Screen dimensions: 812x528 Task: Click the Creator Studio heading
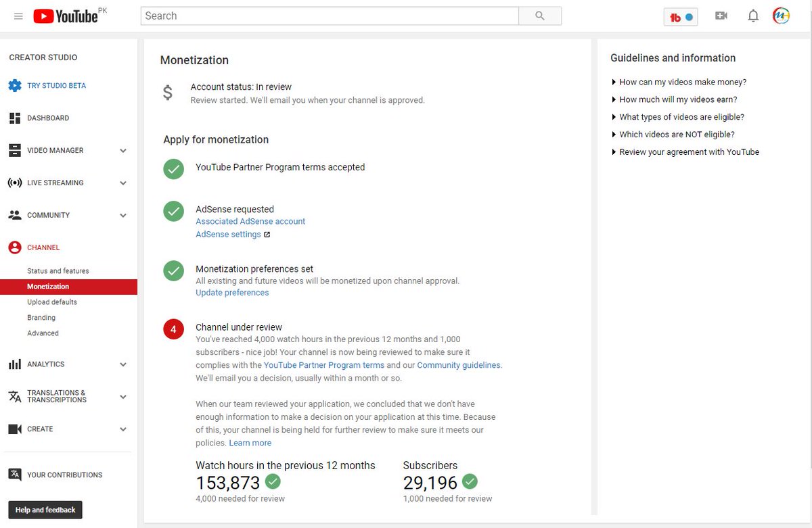(x=43, y=57)
